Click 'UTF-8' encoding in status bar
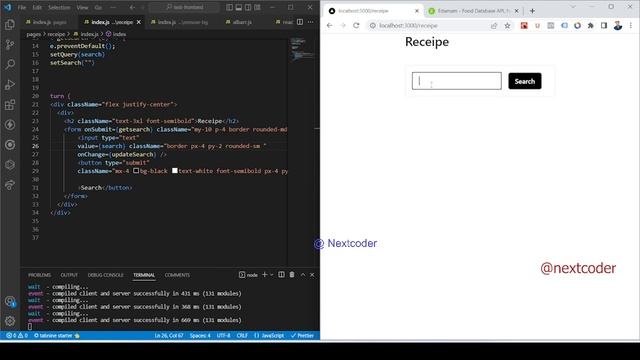Image resolution: width=640 pixels, height=360 pixels. 223,336
